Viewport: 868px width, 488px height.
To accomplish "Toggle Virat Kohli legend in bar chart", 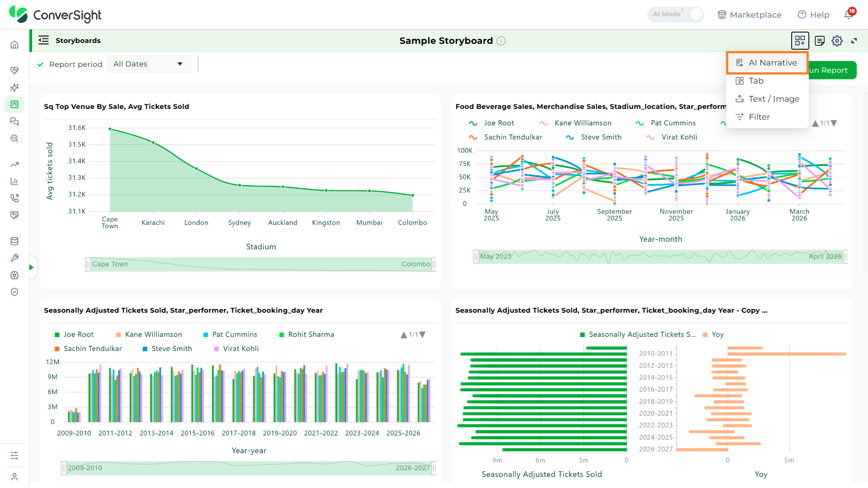I will coord(236,348).
